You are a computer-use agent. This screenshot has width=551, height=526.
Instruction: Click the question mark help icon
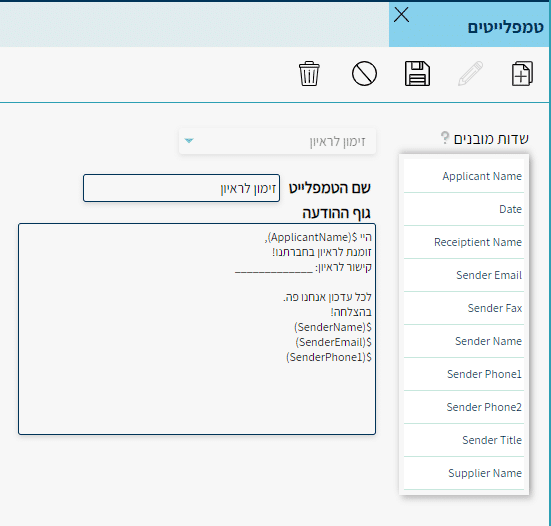(x=445, y=138)
